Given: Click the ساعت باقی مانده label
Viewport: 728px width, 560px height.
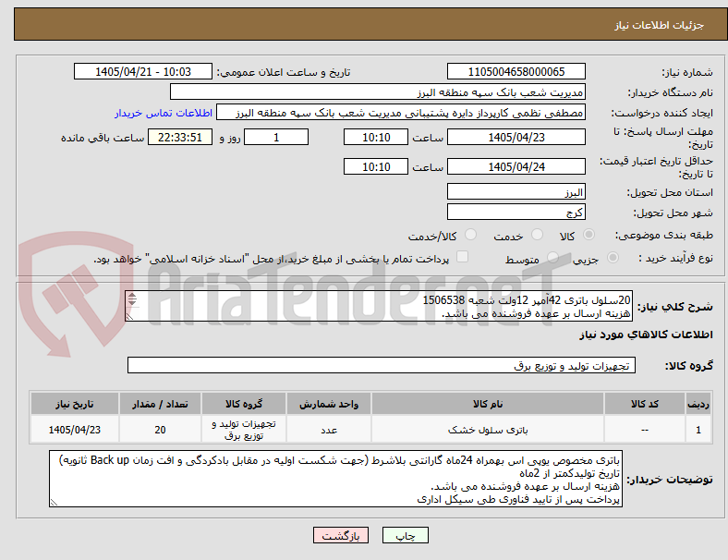Looking at the screenshot, I should point(103,138).
